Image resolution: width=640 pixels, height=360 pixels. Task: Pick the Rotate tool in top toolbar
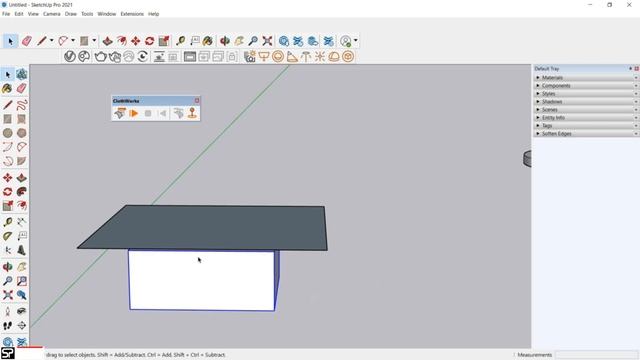(x=150, y=41)
